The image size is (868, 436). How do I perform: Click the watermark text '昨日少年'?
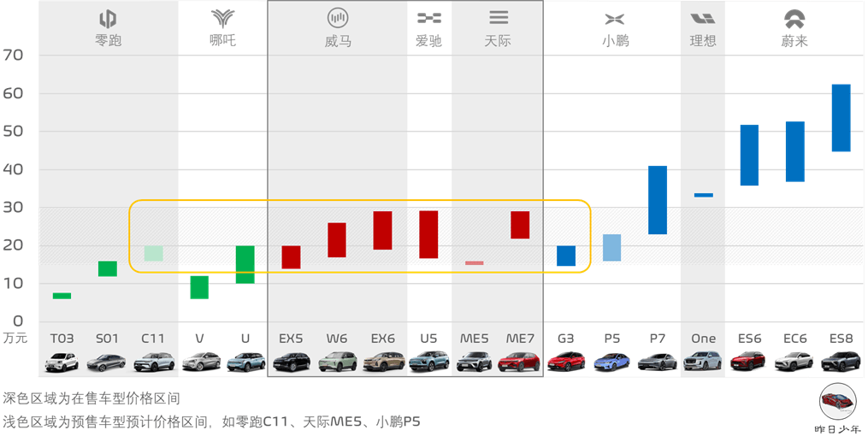click(x=838, y=429)
